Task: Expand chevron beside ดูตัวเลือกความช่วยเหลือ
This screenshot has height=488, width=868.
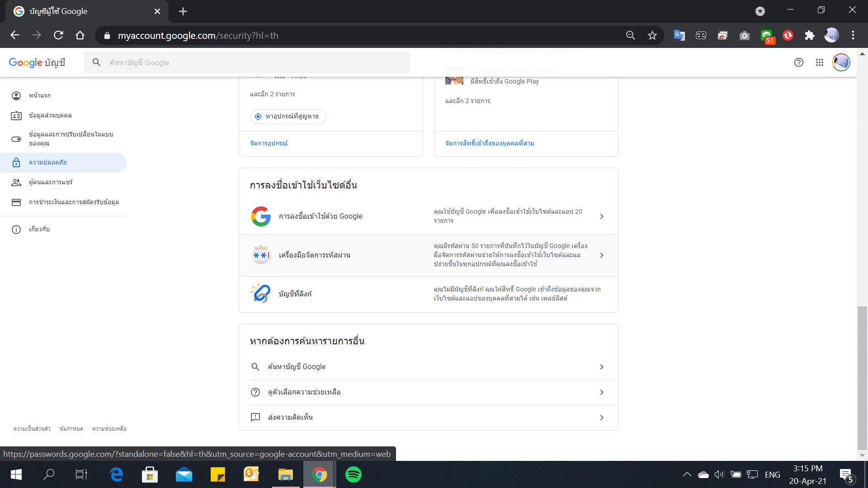Action: (601, 392)
